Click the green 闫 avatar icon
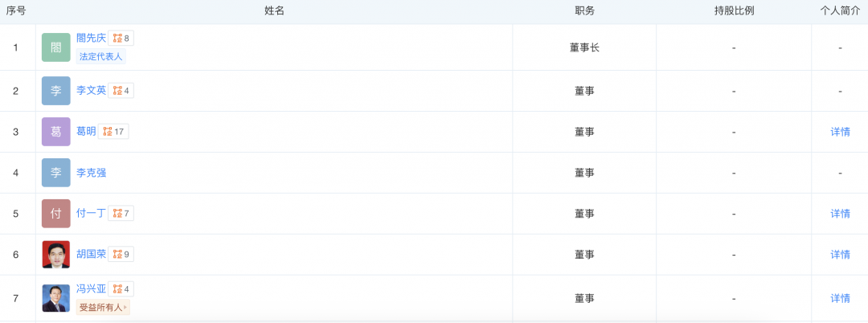 coord(56,47)
